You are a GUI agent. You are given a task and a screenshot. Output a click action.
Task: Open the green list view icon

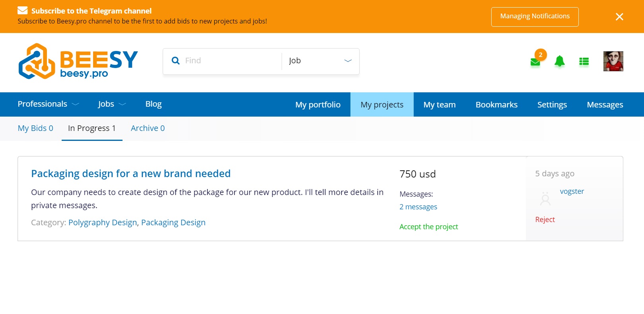pos(584,61)
